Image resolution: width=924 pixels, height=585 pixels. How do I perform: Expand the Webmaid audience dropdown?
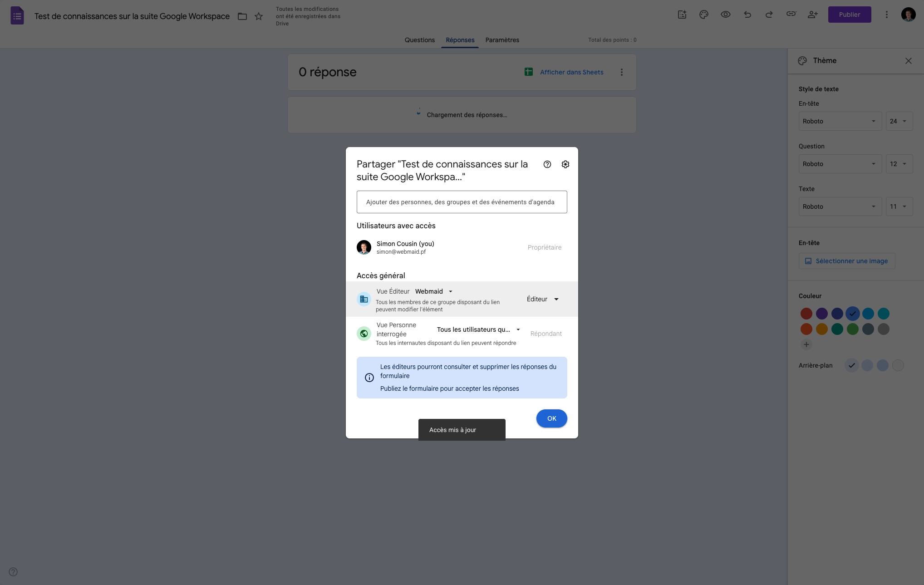pyautogui.click(x=434, y=291)
